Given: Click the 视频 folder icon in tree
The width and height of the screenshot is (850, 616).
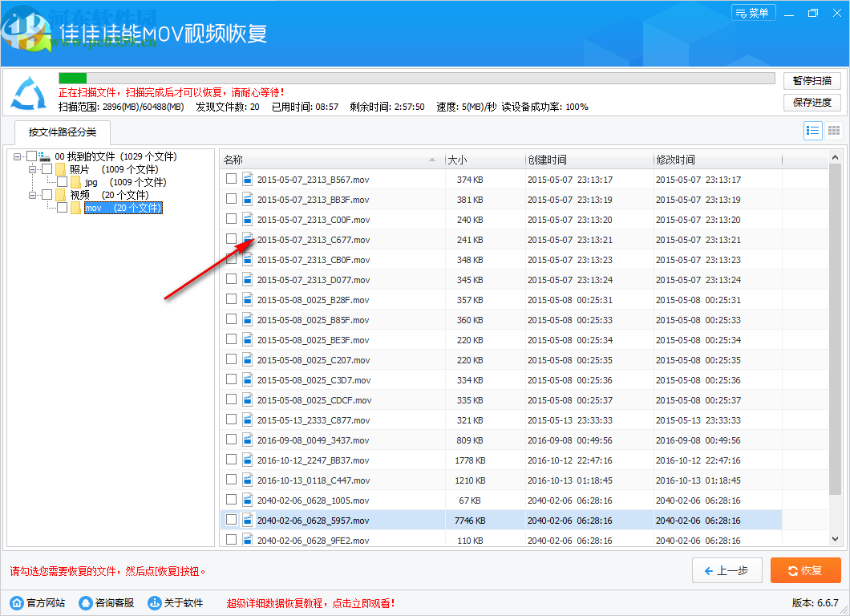Looking at the screenshot, I should point(61,195).
